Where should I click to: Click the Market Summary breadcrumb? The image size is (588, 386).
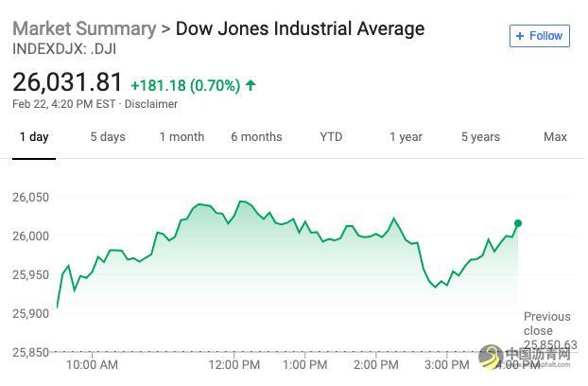(84, 28)
